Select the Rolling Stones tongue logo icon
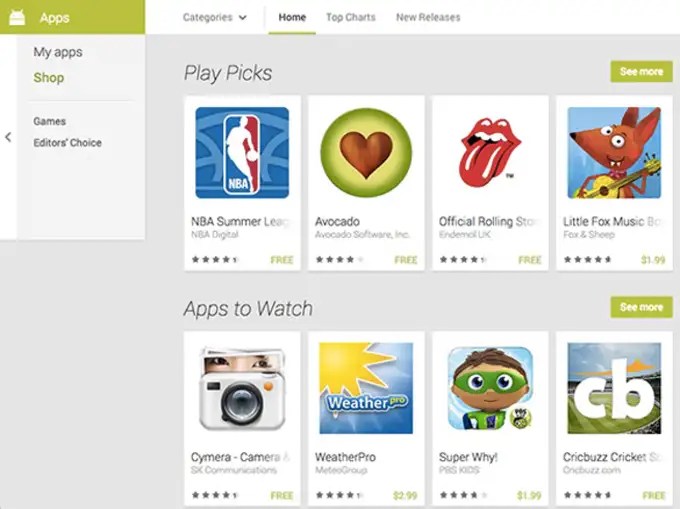 [490, 152]
